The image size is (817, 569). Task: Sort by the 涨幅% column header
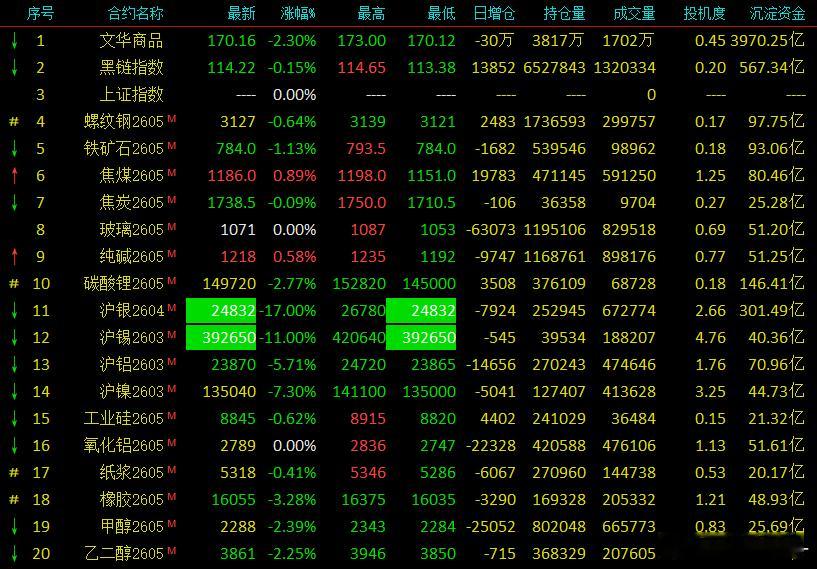pyautogui.click(x=298, y=14)
